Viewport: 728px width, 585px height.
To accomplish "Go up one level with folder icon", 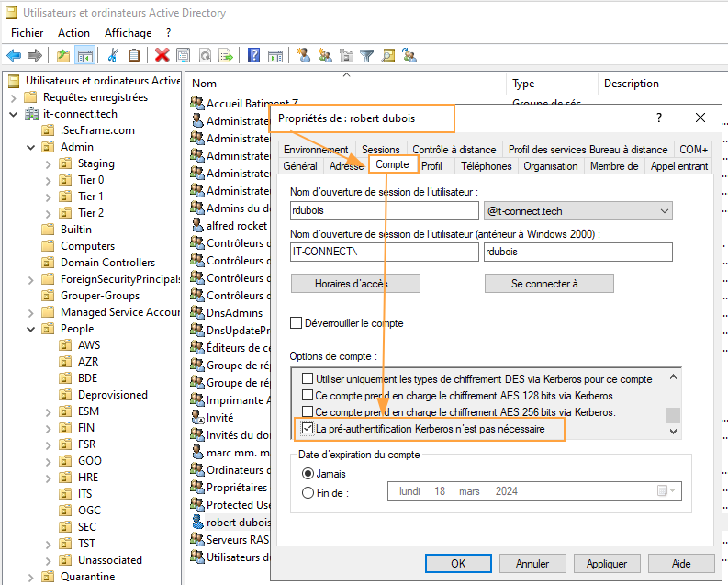I will pyautogui.click(x=63, y=56).
